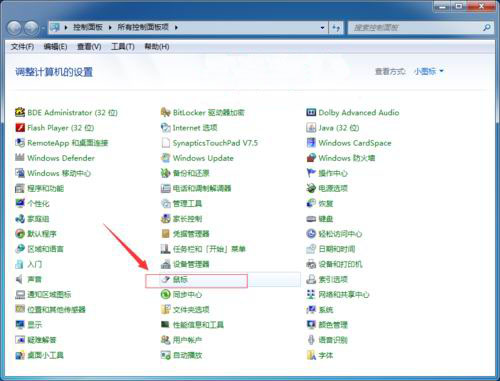Click the search magnifier icon
The height and width of the screenshot is (381, 500).
[487, 28]
